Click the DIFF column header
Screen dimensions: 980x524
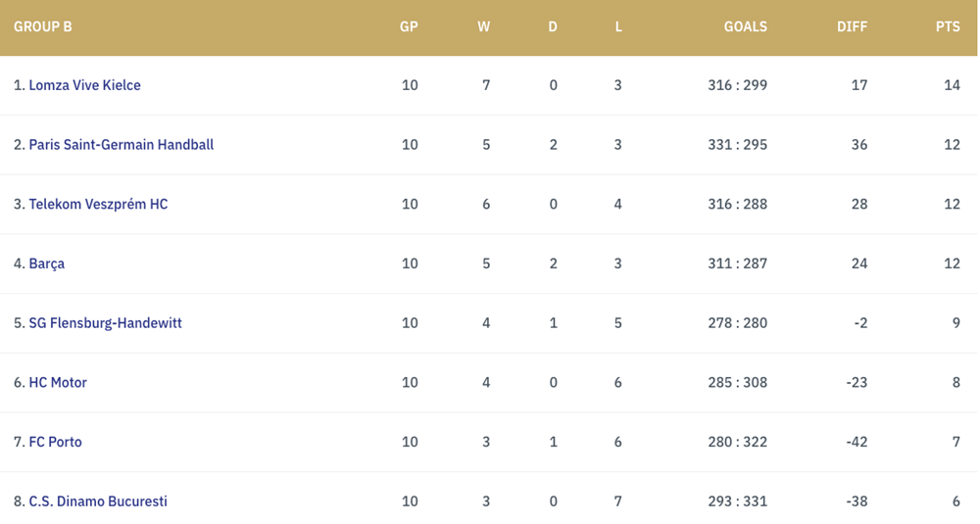[x=852, y=26]
